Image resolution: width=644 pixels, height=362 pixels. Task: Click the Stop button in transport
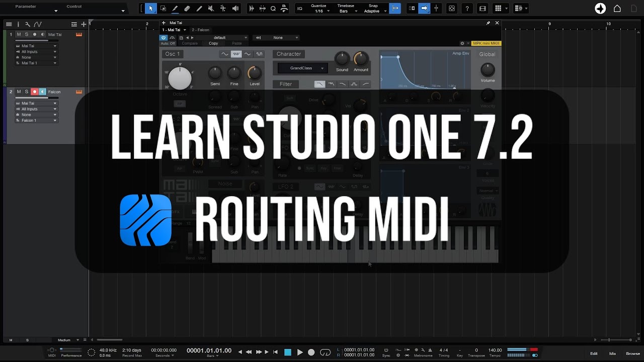[x=288, y=352]
